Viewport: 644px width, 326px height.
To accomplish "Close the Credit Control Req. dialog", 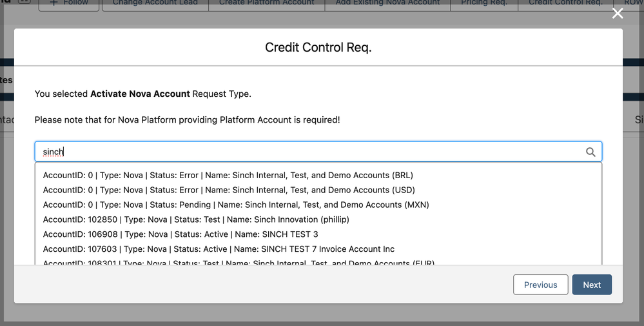I will pos(618,14).
